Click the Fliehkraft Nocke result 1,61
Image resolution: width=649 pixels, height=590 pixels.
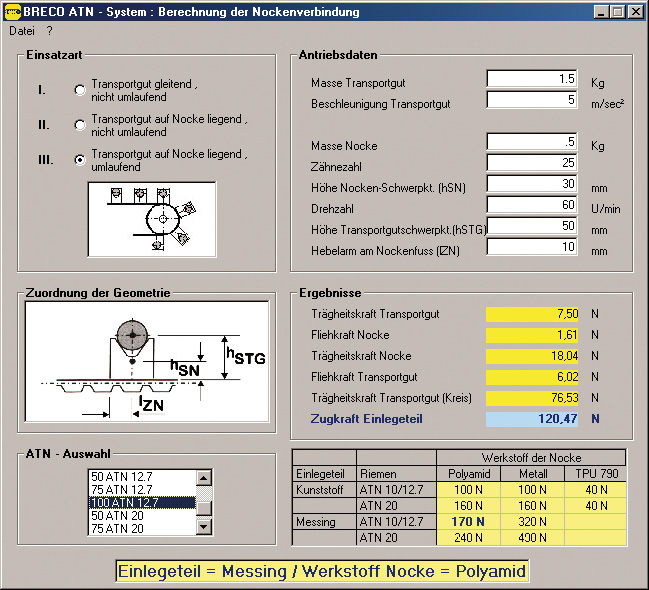tap(532, 335)
